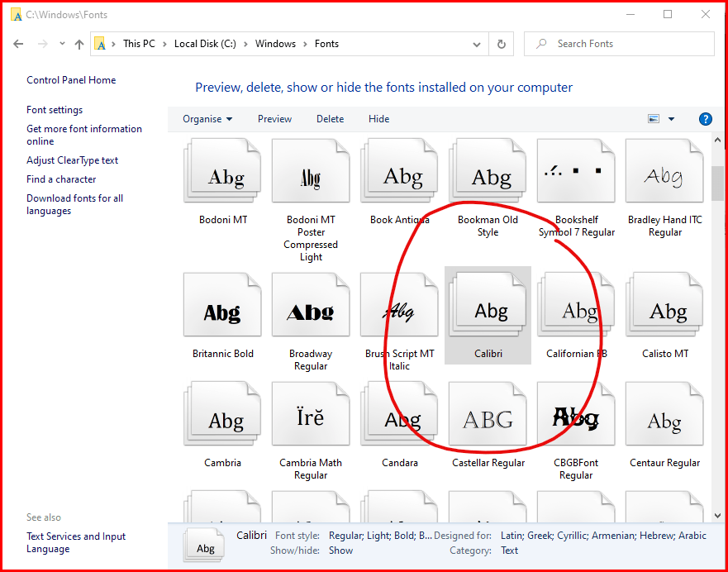Go back with the back arrow
The image size is (728, 572).
18,44
